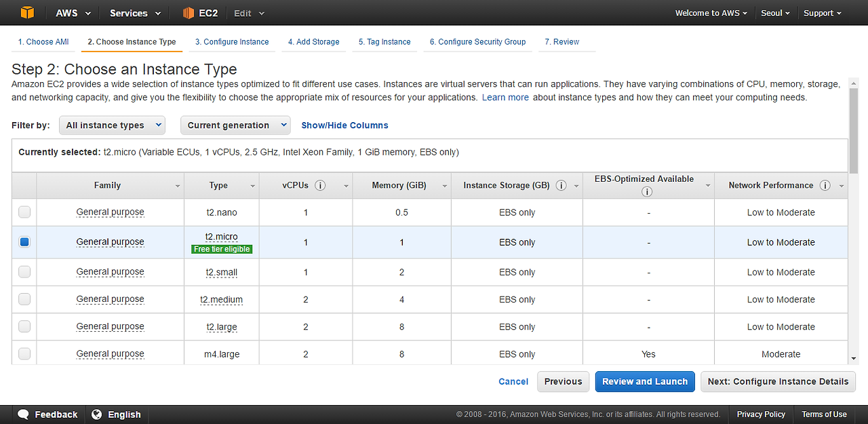Screen dimensions: 868x424
Task: Select the t2.small instance checkbox
Action: coord(24,272)
